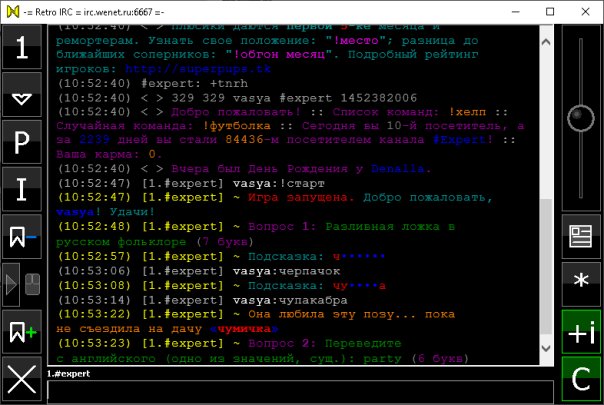Toggle the green "C" button

[x=581, y=379]
